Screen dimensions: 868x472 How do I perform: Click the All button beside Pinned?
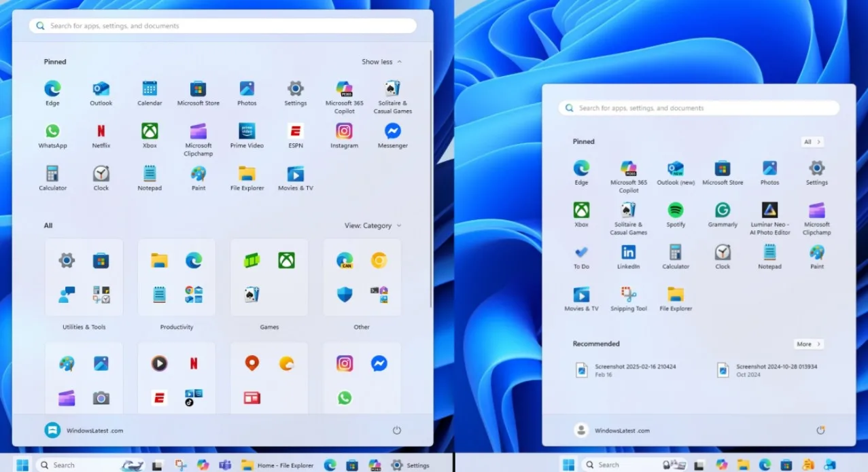812,142
